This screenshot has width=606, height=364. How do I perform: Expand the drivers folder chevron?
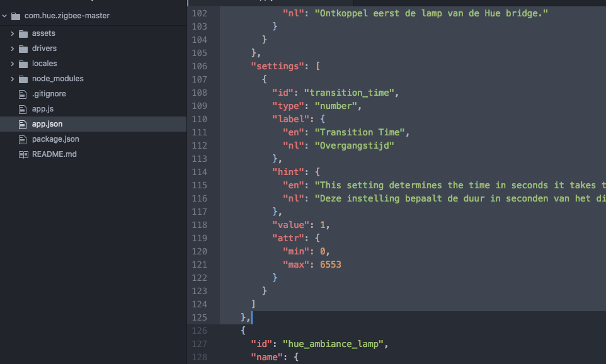[x=13, y=48]
